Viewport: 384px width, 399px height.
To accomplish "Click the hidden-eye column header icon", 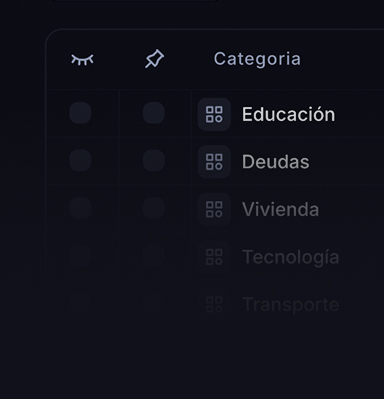I will 82,60.
